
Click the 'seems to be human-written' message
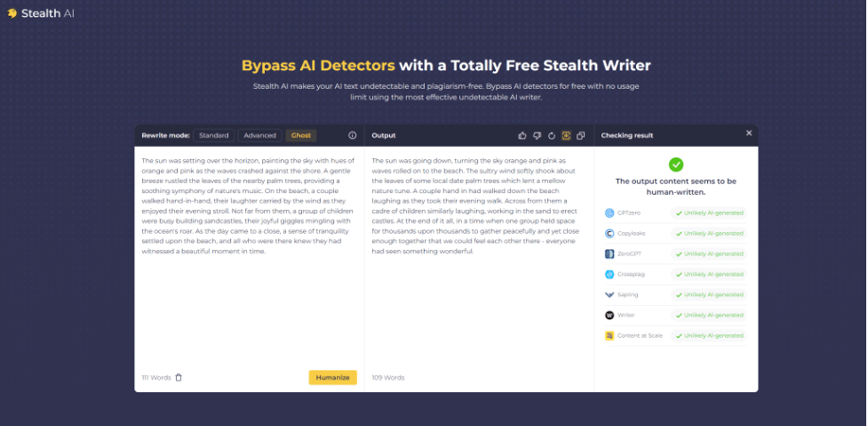tap(676, 187)
